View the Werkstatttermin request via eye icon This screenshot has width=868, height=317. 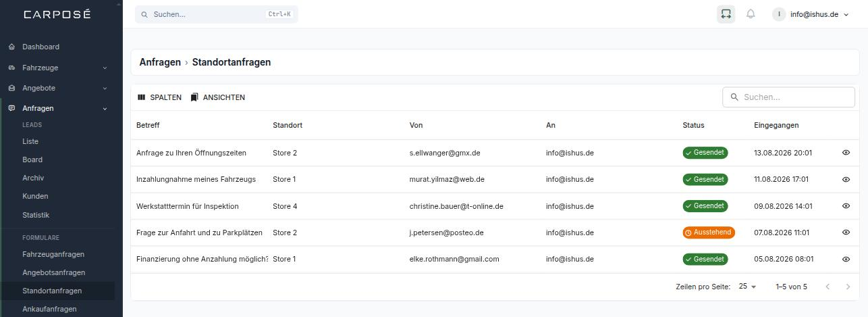pos(846,206)
